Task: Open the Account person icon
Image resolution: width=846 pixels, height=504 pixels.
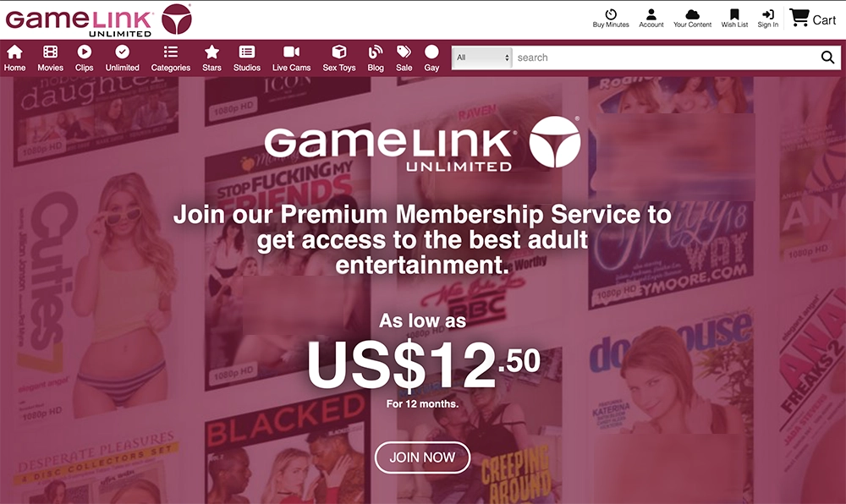Action: 651,14
